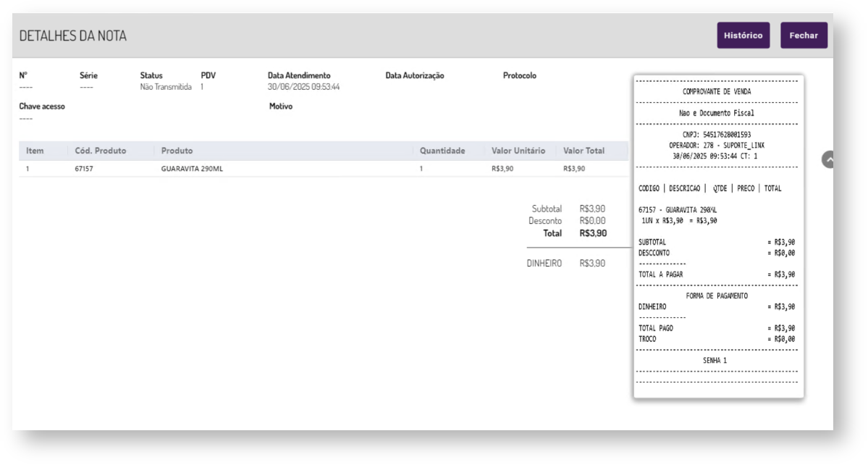Click the Valor Unitário column header
The width and height of the screenshot is (868, 465).
pos(518,151)
